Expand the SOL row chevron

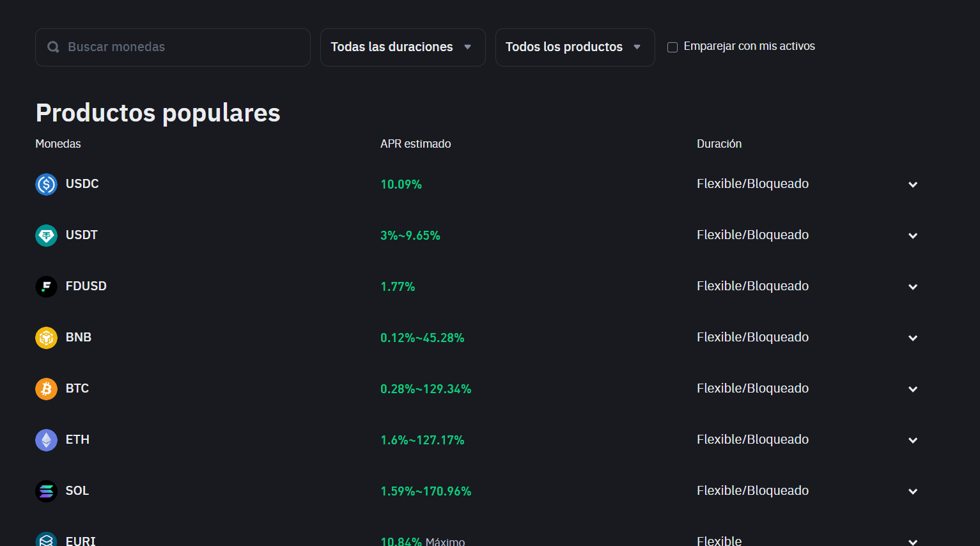[x=913, y=492]
